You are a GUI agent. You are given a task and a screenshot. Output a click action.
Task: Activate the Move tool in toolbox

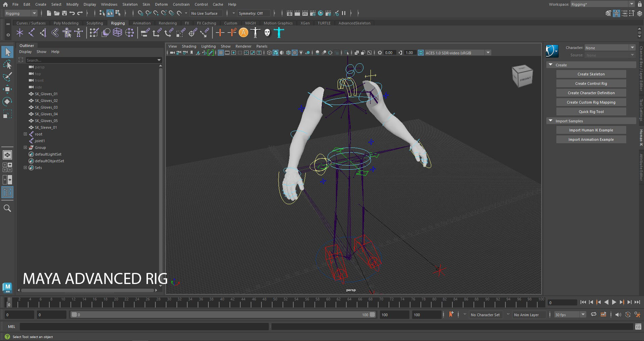[x=7, y=89]
